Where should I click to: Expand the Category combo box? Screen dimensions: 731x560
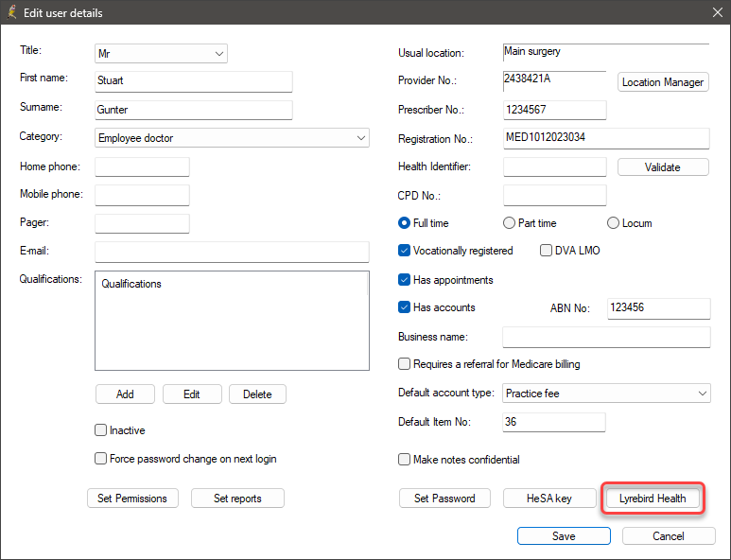click(x=232, y=138)
